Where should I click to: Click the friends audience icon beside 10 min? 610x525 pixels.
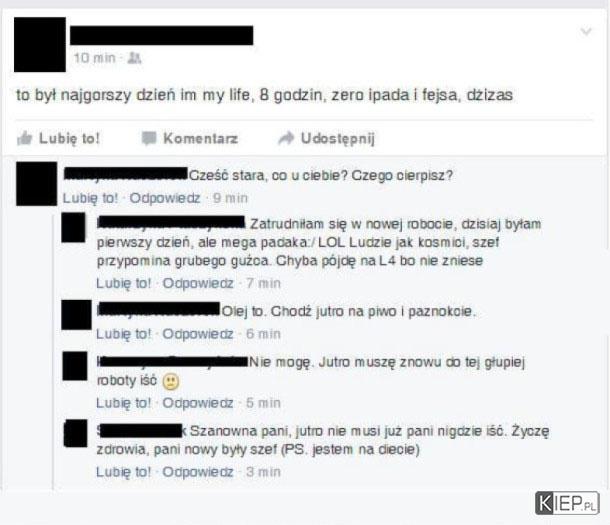pyautogui.click(x=135, y=58)
